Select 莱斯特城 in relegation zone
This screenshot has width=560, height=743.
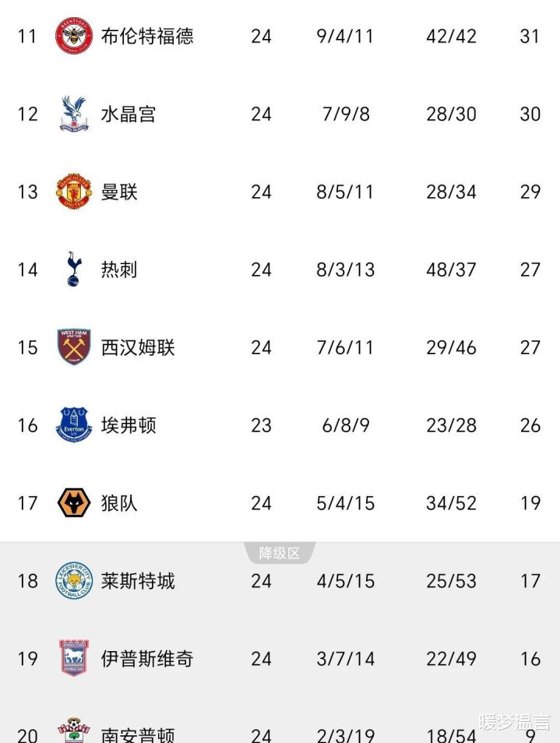[138, 581]
